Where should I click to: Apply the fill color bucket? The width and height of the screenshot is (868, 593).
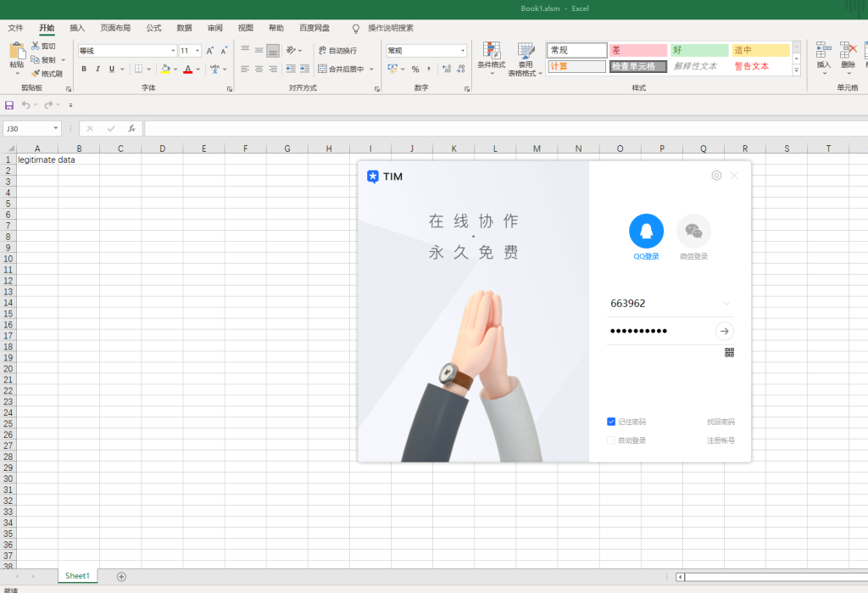coord(165,69)
